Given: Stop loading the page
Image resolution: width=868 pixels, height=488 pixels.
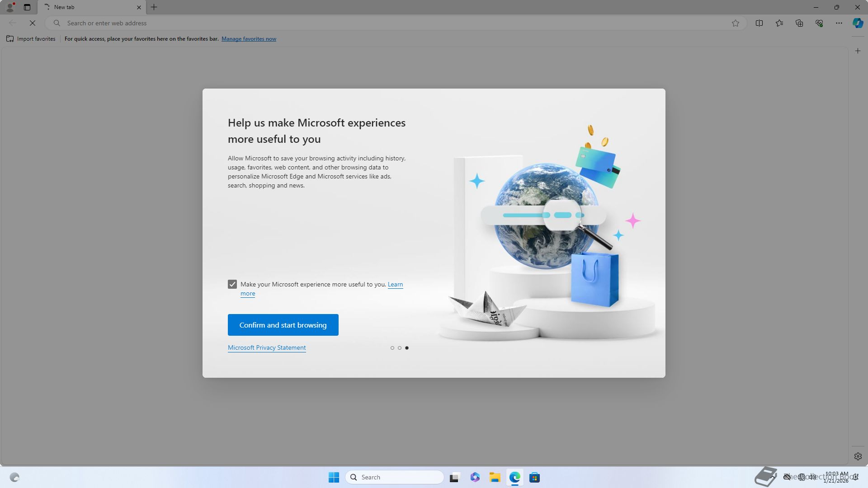Looking at the screenshot, I should click(33, 23).
